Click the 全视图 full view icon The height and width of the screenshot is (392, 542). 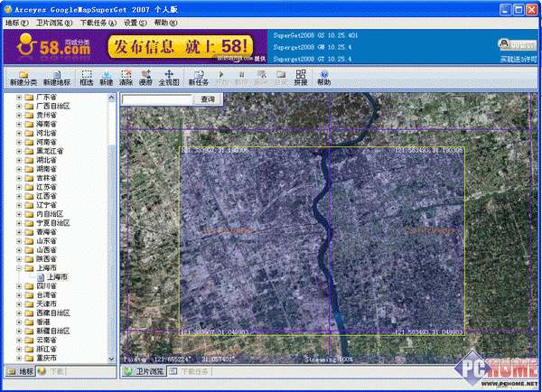[x=170, y=77]
